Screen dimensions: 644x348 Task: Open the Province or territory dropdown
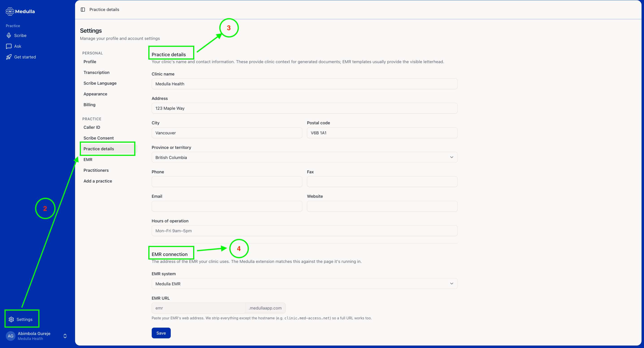pos(304,157)
